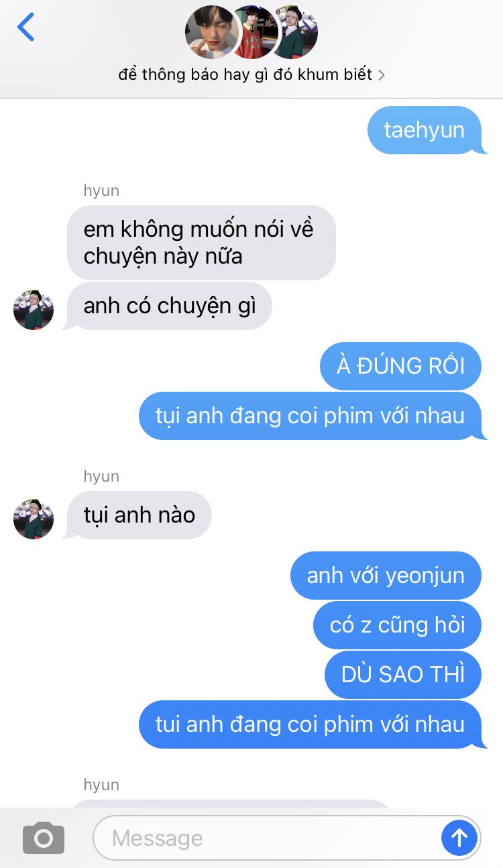Tap the 'có z cũng hỏi' bubble
This screenshot has width=503, height=868.
pos(397,625)
